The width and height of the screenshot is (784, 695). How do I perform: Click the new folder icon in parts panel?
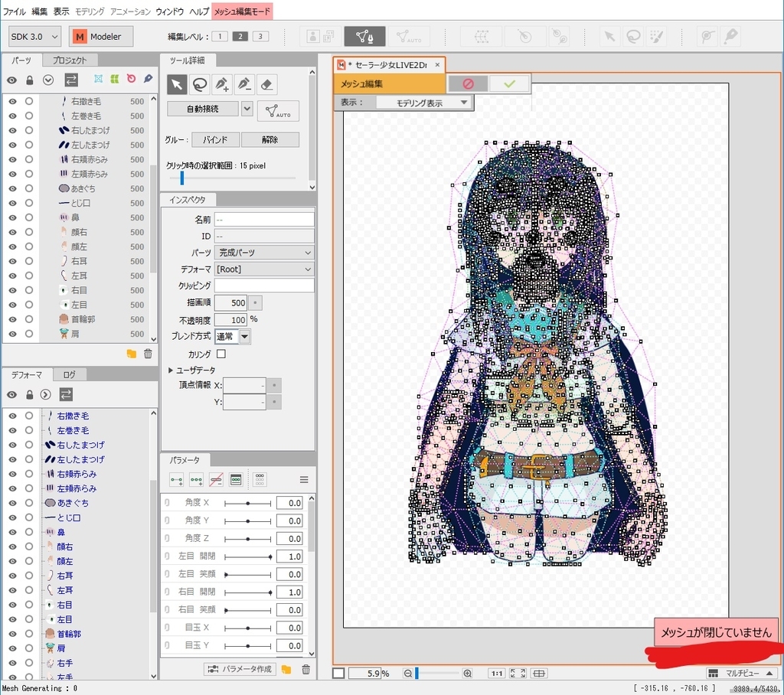(132, 354)
